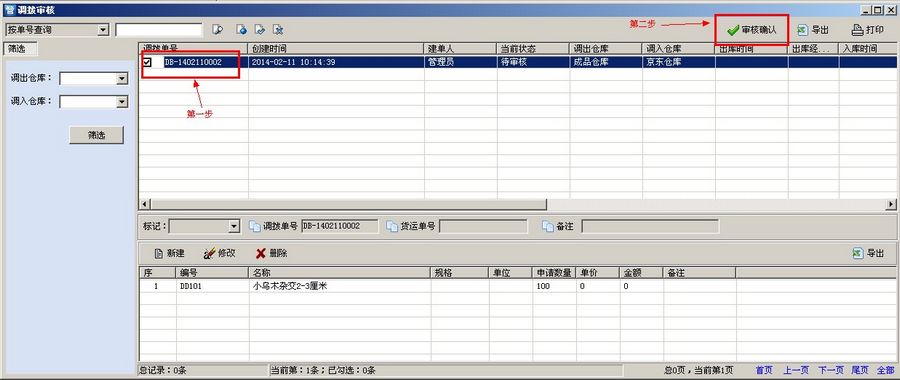Click the 修改 edit button
This screenshot has height=380, width=900.
point(220,253)
